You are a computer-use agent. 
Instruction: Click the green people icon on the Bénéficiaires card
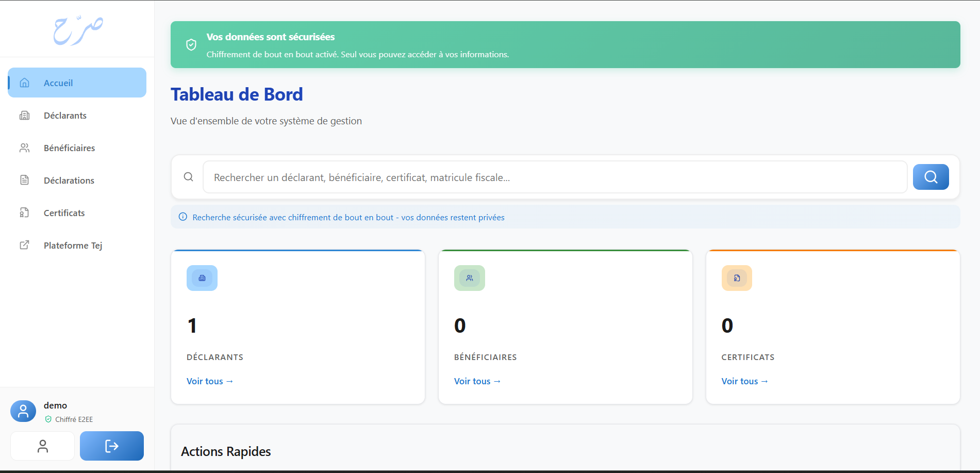click(470, 278)
